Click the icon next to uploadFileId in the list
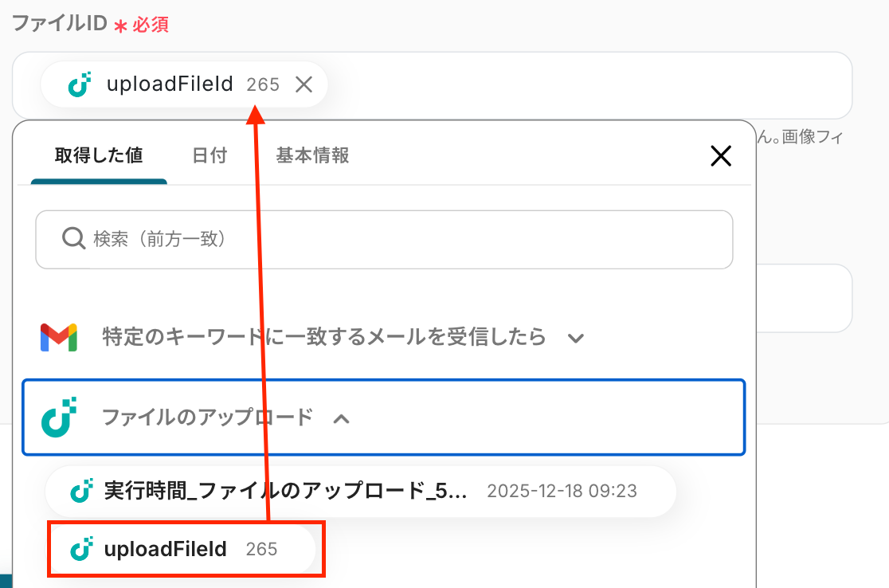 pos(81,549)
